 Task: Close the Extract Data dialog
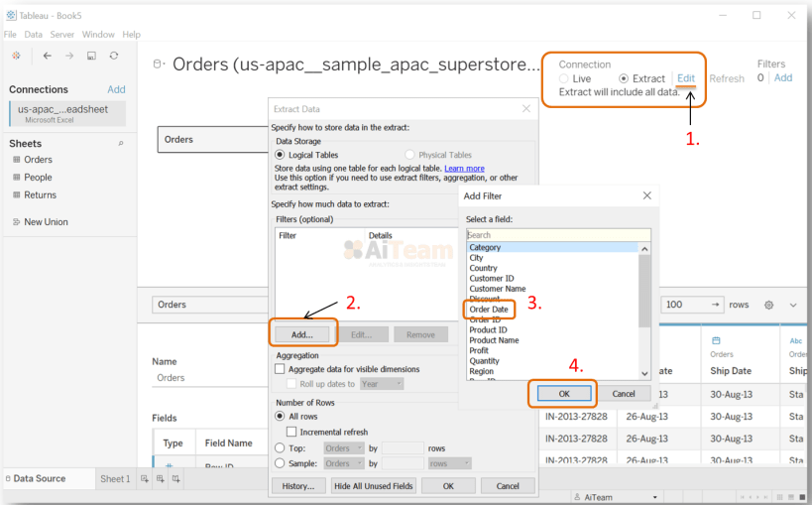point(526,108)
